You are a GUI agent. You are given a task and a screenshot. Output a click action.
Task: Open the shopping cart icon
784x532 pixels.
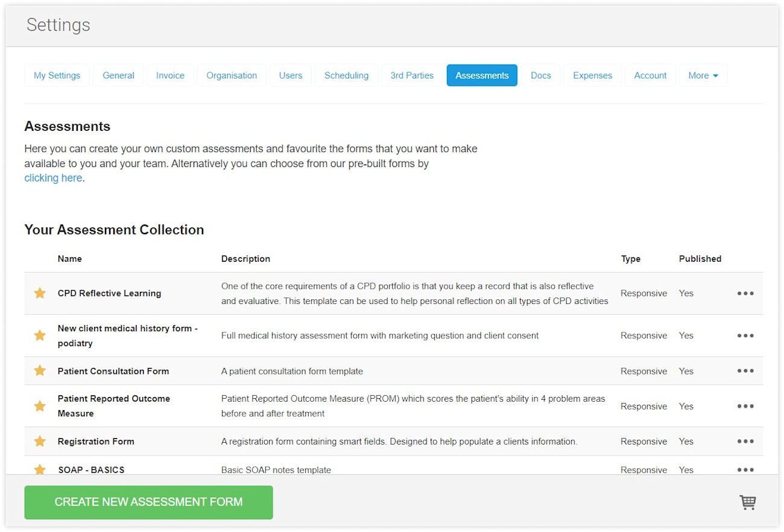(748, 502)
